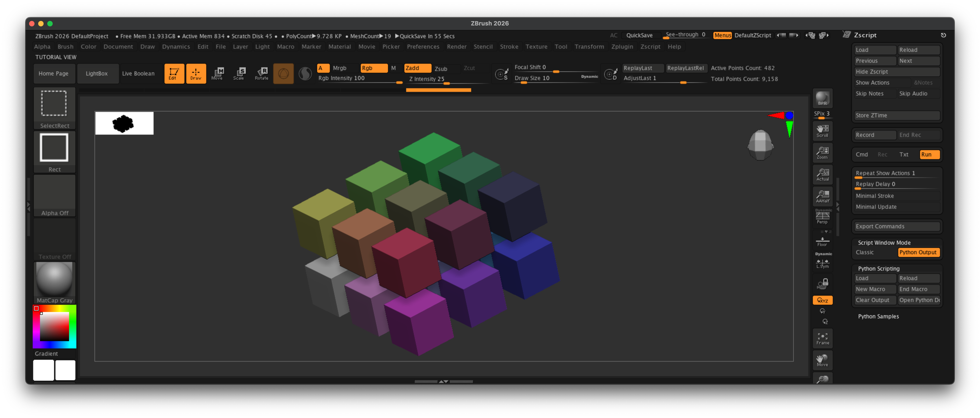Open the BPR render icon on the right shelf
Screen dimensions: 980x418
(823, 98)
